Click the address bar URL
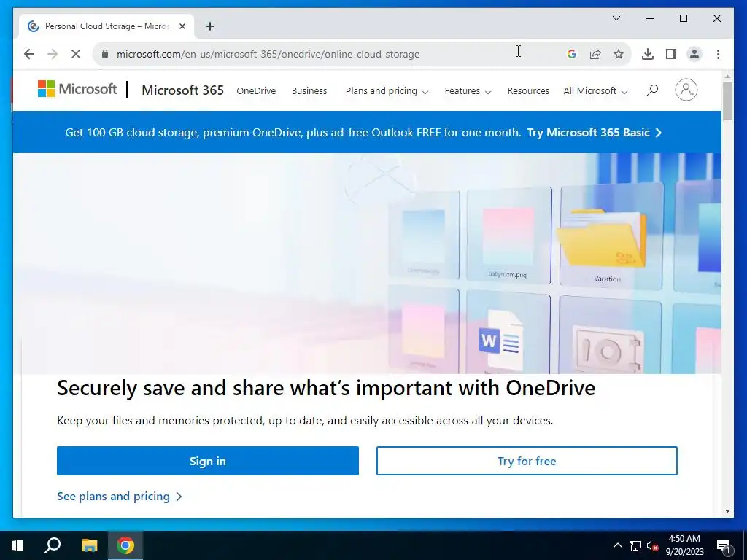This screenshot has height=560, width=747. [268, 54]
